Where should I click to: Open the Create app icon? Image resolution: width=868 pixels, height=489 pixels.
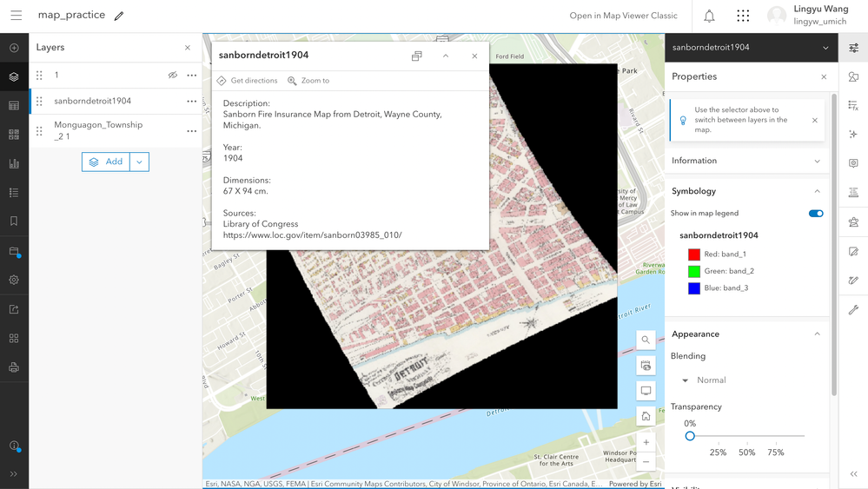click(x=15, y=338)
